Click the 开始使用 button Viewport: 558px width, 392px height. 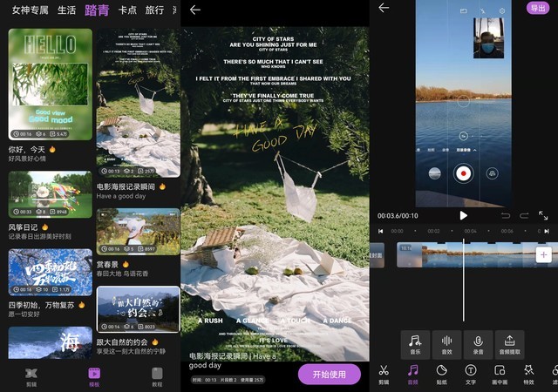pos(329,374)
